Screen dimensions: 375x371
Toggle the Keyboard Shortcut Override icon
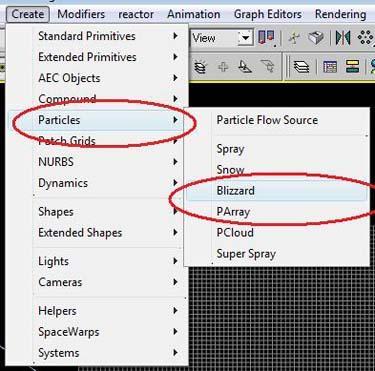pos(316,38)
